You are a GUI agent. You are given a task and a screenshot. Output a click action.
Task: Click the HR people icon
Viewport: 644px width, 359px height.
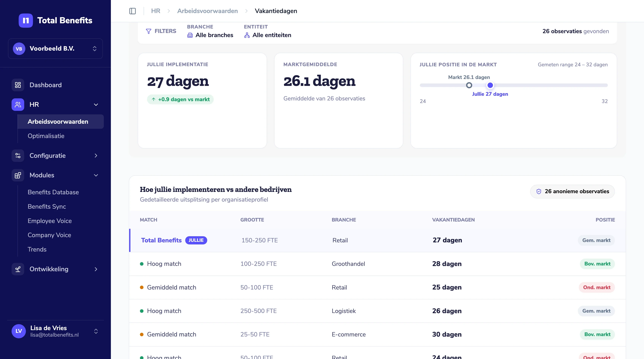click(x=18, y=105)
